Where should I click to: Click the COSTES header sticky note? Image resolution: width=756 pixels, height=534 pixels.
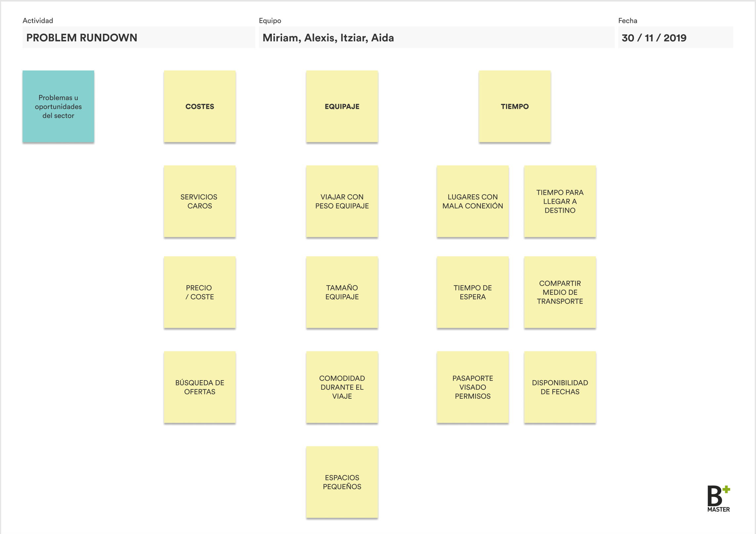199,107
